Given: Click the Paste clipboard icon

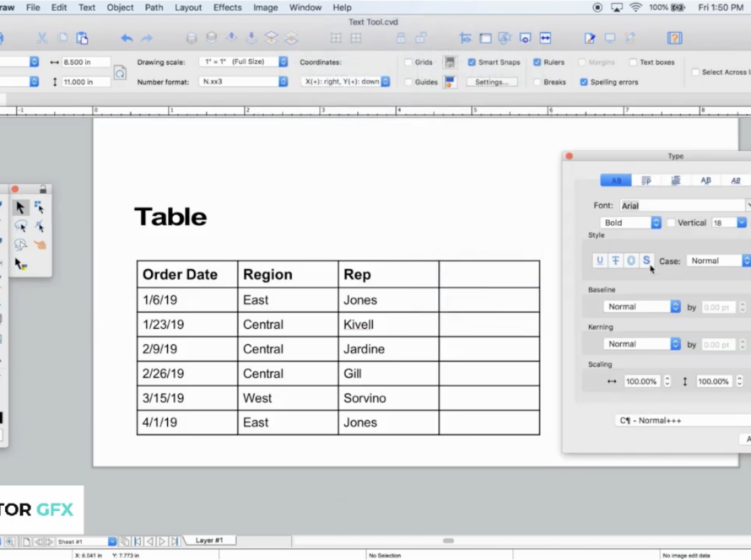Looking at the screenshot, I should click(x=82, y=38).
